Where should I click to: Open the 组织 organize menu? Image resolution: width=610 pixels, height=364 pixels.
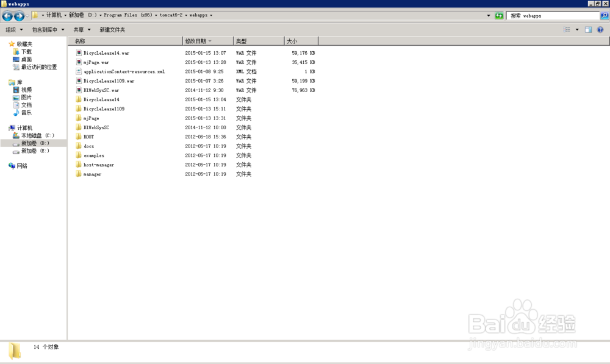pos(14,29)
